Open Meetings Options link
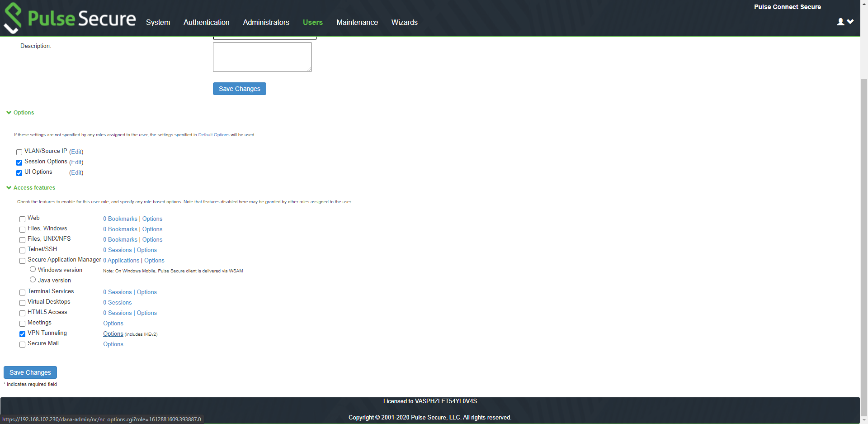This screenshot has width=868, height=424. 113,324
